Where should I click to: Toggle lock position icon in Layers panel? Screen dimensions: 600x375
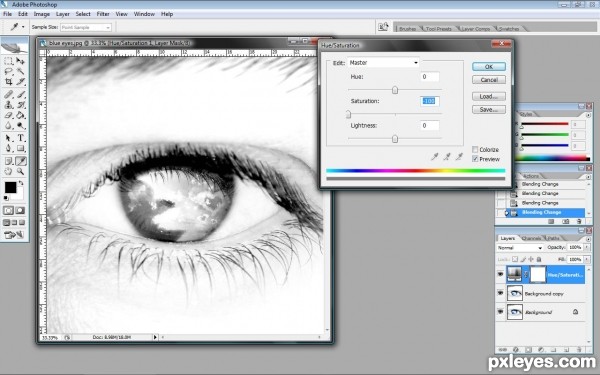[x=531, y=259]
